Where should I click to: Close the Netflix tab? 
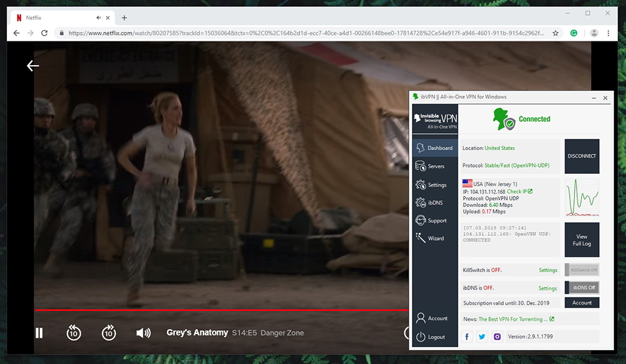pyautogui.click(x=108, y=18)
